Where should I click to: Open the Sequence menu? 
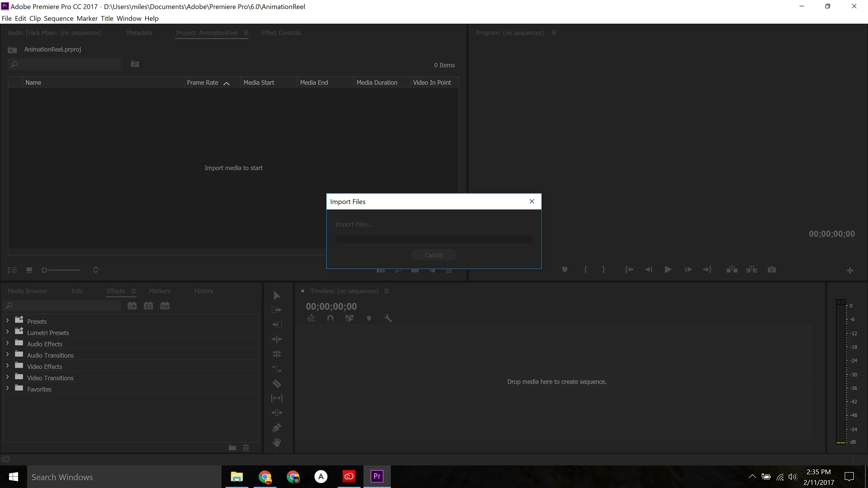coord(58,19)
